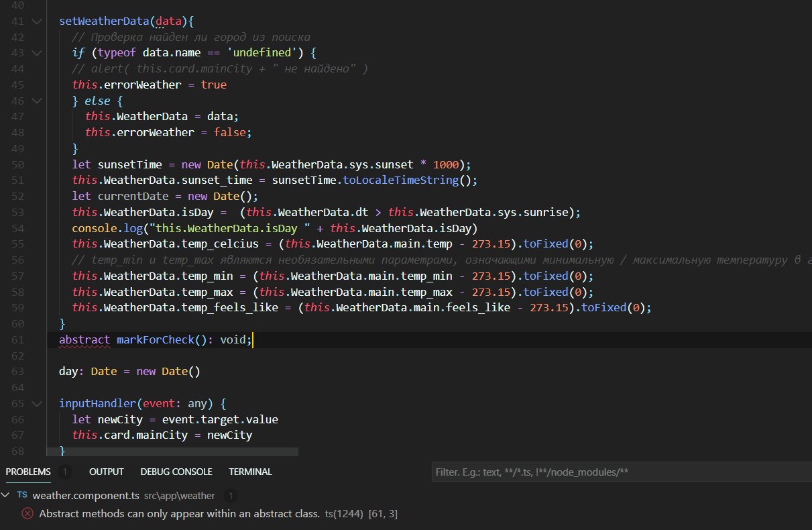
Task: Click the false value on line 48
Action: point(229,133)
